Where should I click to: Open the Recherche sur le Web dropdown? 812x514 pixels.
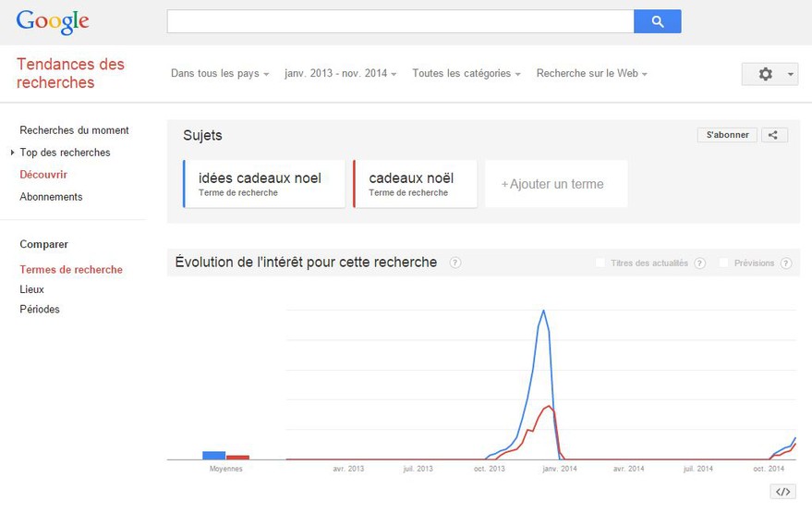click(592, 74)
